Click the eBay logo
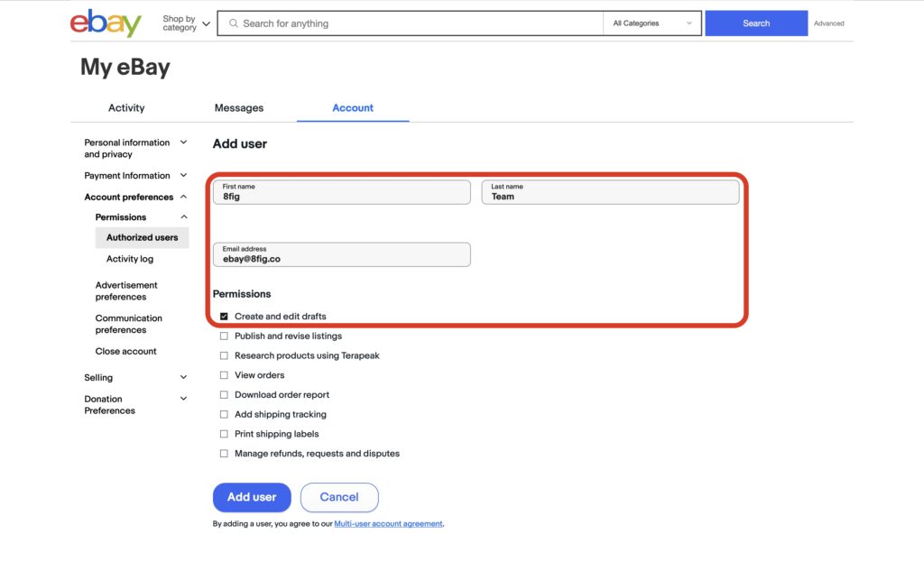 click(106, 23)
